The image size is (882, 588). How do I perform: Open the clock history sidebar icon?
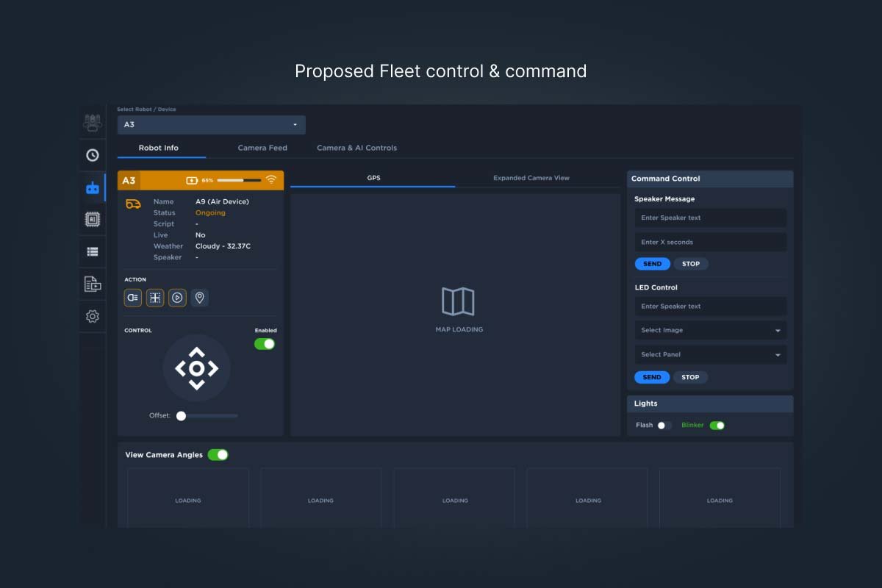[93, 155]
